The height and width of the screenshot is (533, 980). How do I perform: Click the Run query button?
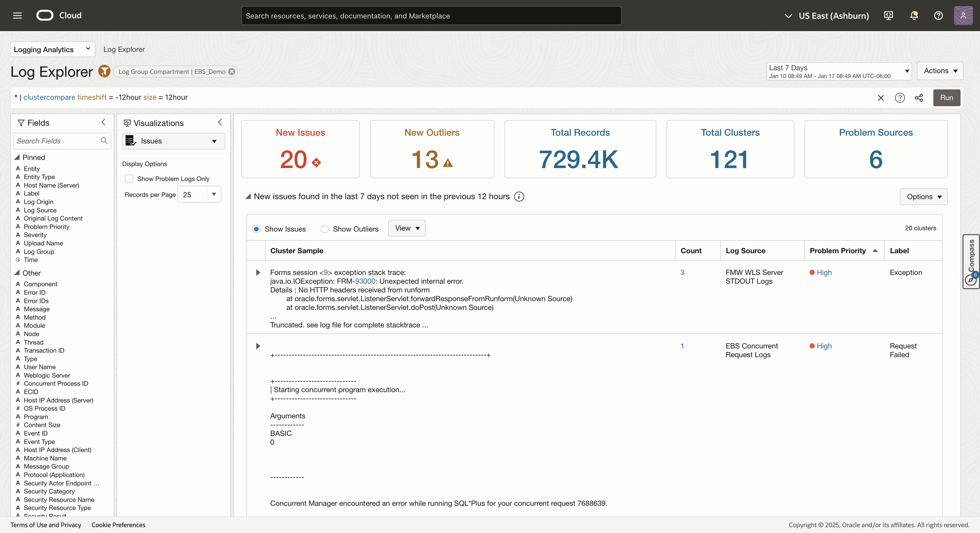coord(946,98)
